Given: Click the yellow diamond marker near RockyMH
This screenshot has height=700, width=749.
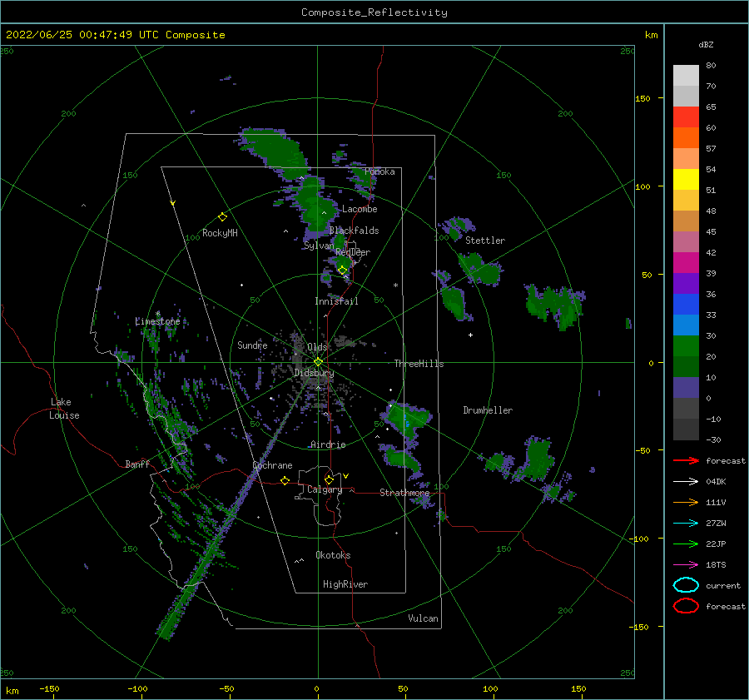Looking at the screenshot, I should pos(222,217).
